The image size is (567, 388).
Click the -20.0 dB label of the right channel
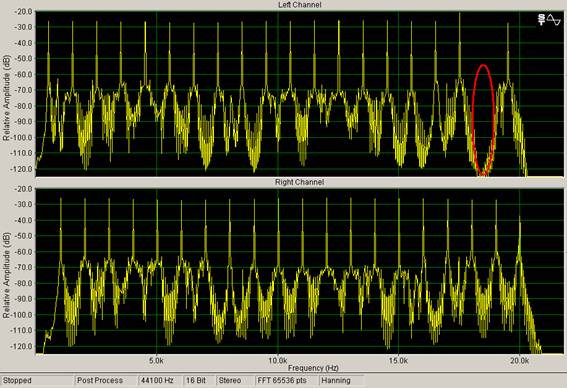click(x=23, y=189)
